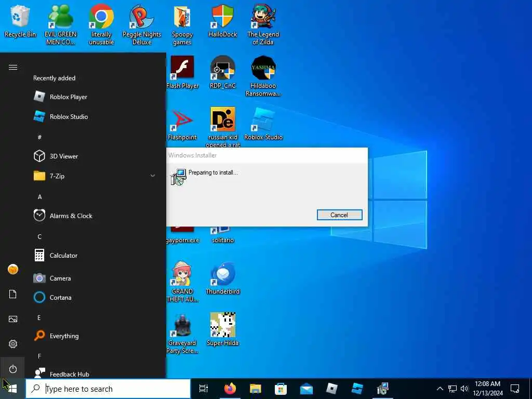
Task: Open the Action Center notifications icon
Action: click(x=515, y=389)
